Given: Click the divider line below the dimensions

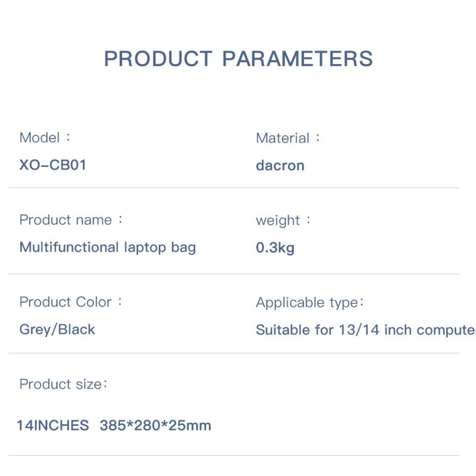Looking at the screenshot, I should pyautogui.click(x=234, y=455).
